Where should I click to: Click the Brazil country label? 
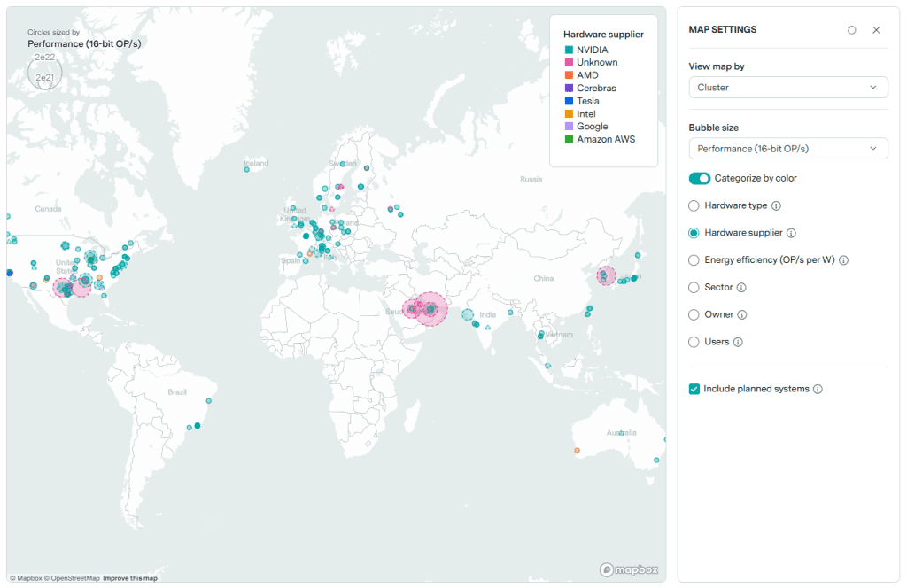pyautogui.click(x=177, y=392)
